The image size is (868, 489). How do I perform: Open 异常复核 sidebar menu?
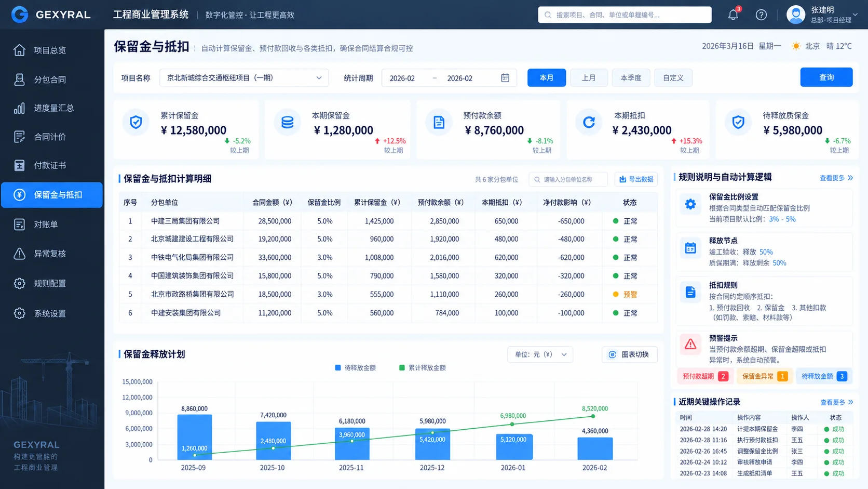pos(52,254)
